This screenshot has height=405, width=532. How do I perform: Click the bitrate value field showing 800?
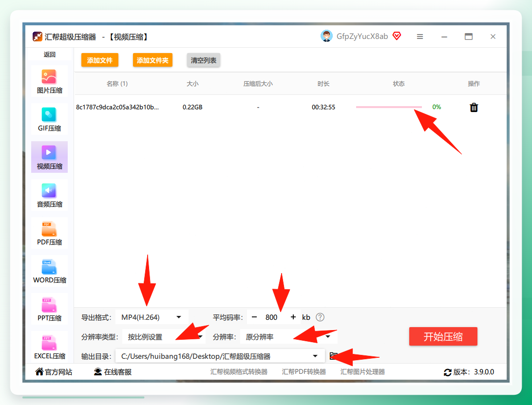[x=271, y=317]
